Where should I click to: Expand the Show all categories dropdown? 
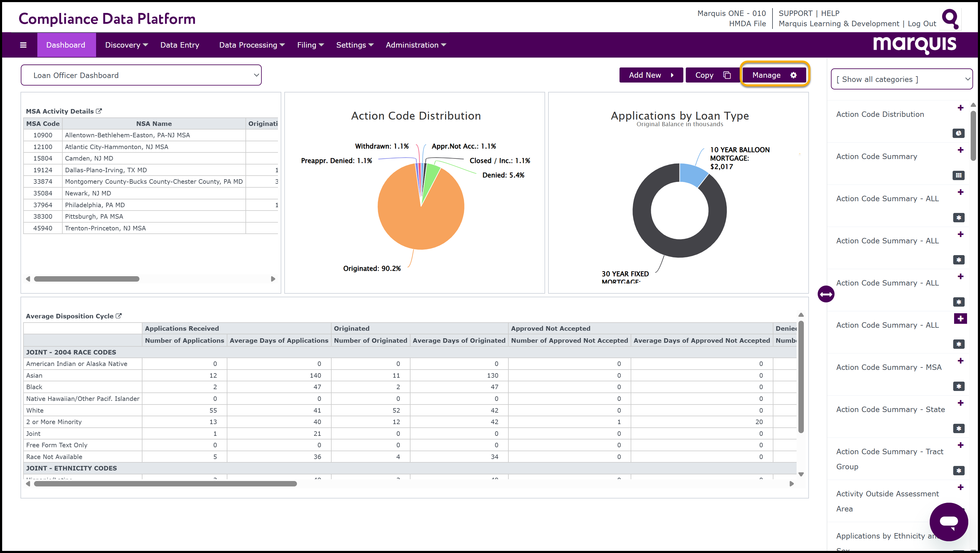(x=901, y=79)
